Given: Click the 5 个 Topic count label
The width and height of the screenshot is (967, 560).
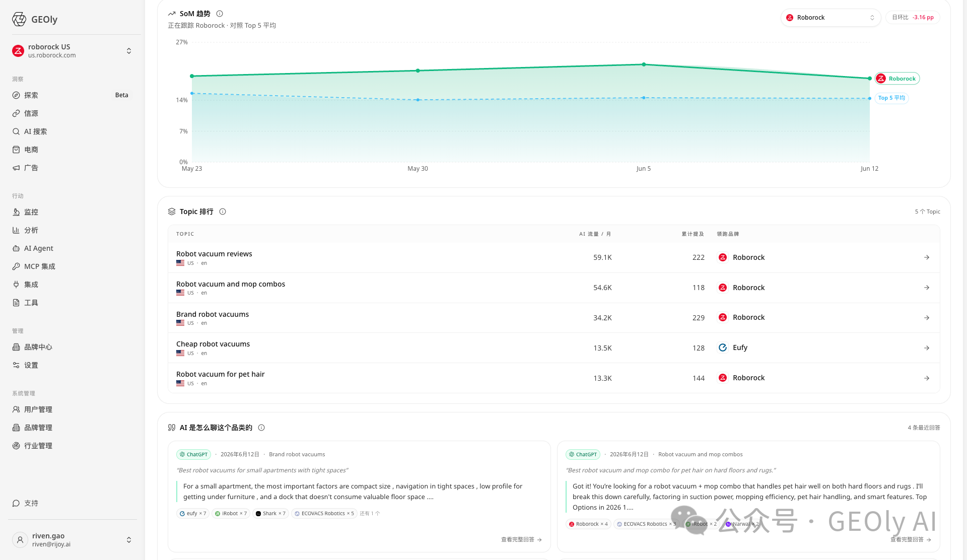Looking at the screenshot, I should click(928, 212).
